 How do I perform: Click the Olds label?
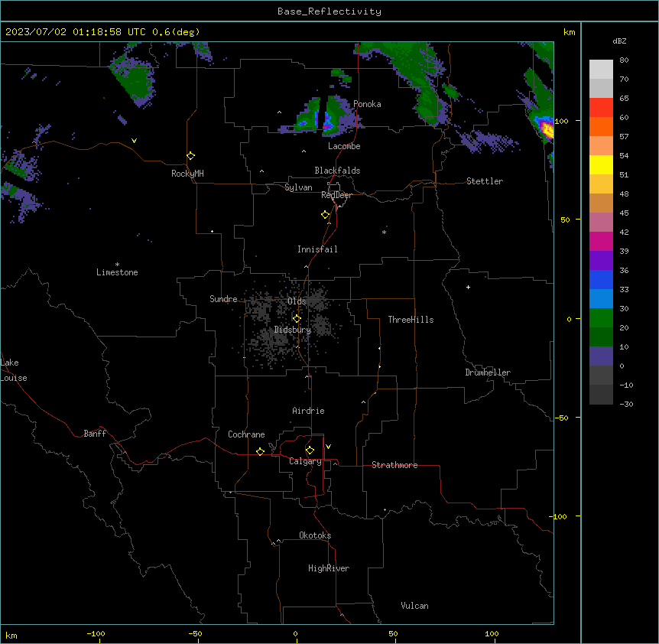[297, 301]
